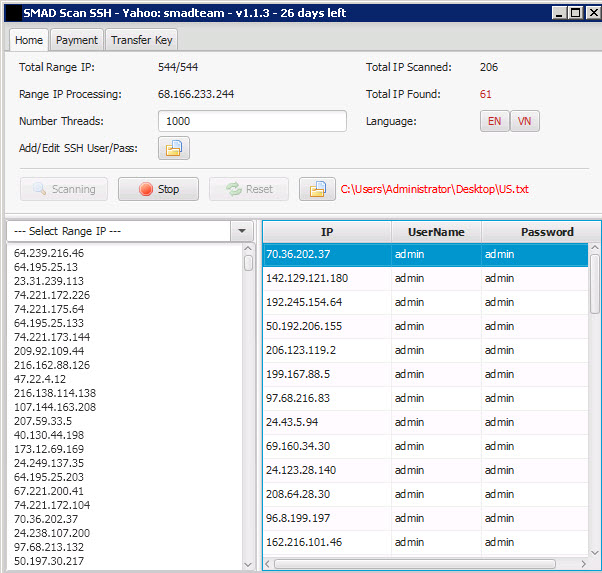
Task: Click the Number Threads input field
Action: pos(252,121)
